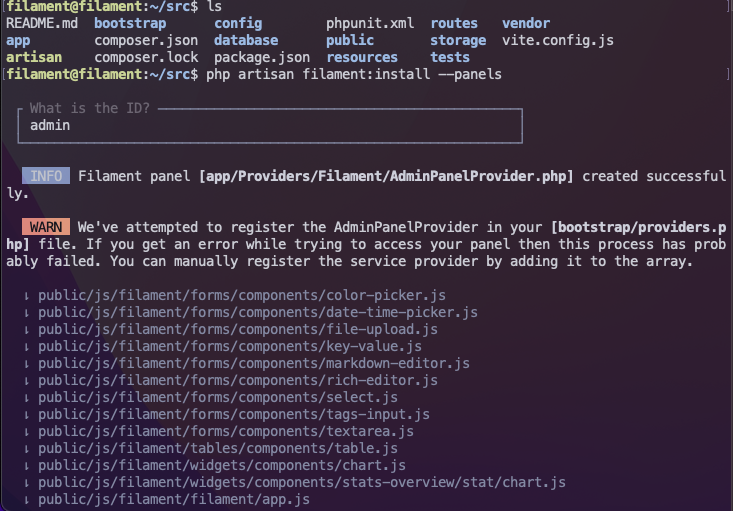The width and height of the screenshot is (733, 511).
Task: Select the bootstrap directory name
Action: click(x=130, y=23)
